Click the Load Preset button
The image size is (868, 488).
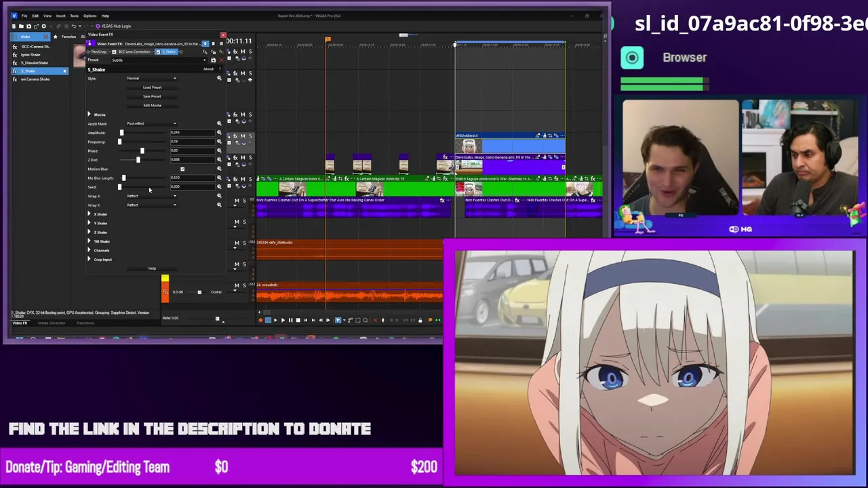152,87
